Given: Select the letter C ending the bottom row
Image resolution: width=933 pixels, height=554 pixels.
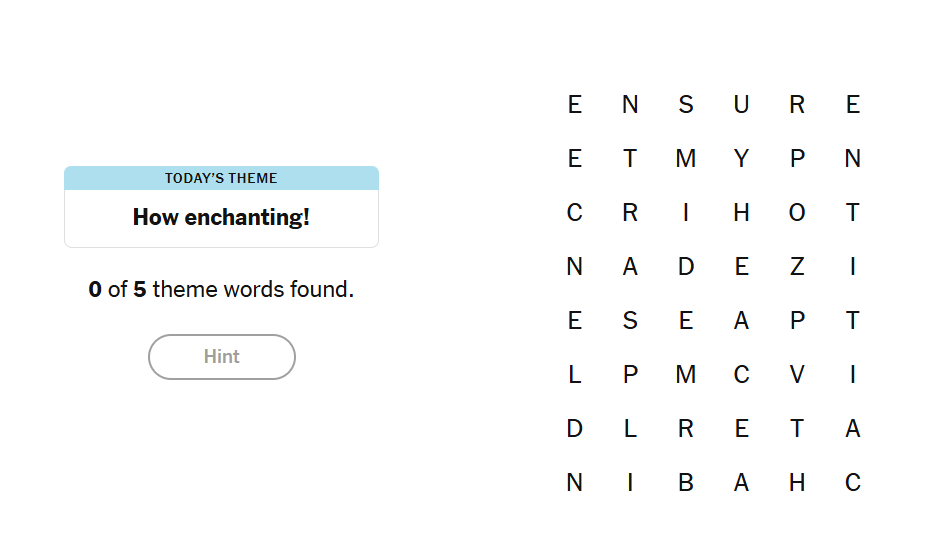Looking at the screenshot, I should 852,483.
